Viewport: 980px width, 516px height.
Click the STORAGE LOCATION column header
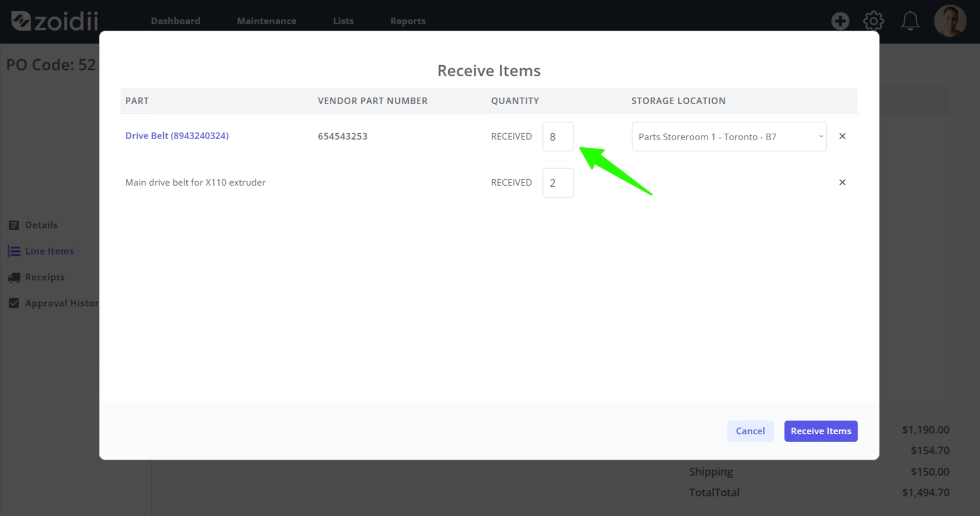point(678,101)
